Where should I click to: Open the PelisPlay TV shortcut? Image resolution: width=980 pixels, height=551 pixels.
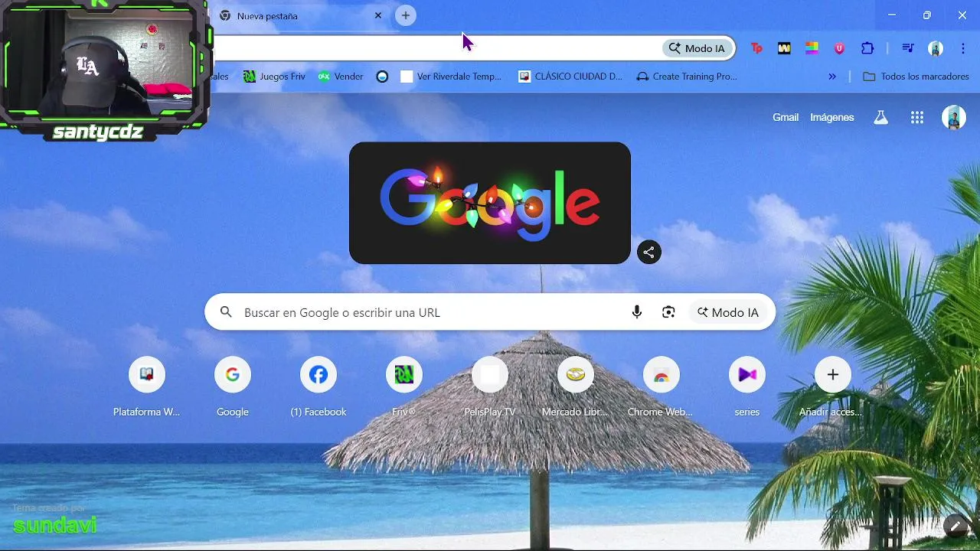490,386
